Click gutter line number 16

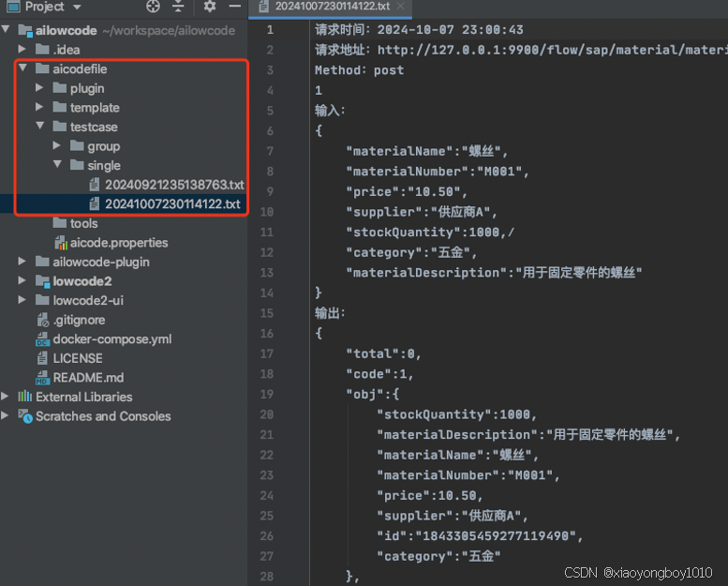point(267,334)
